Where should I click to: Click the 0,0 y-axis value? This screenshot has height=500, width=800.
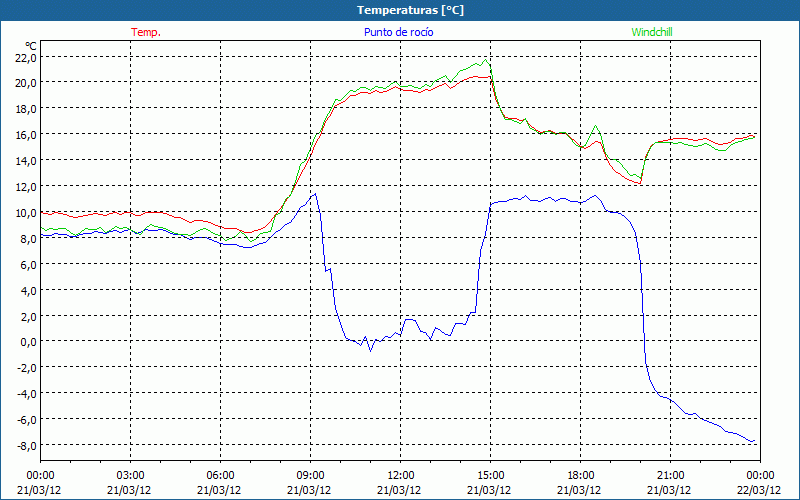click(x=29, y=342)
